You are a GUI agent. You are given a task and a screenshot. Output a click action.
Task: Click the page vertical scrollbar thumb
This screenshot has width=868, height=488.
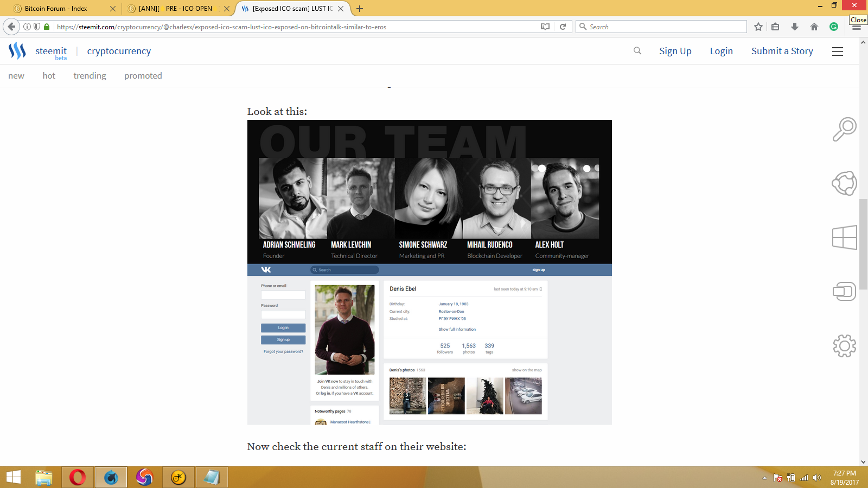coord(863,244)
